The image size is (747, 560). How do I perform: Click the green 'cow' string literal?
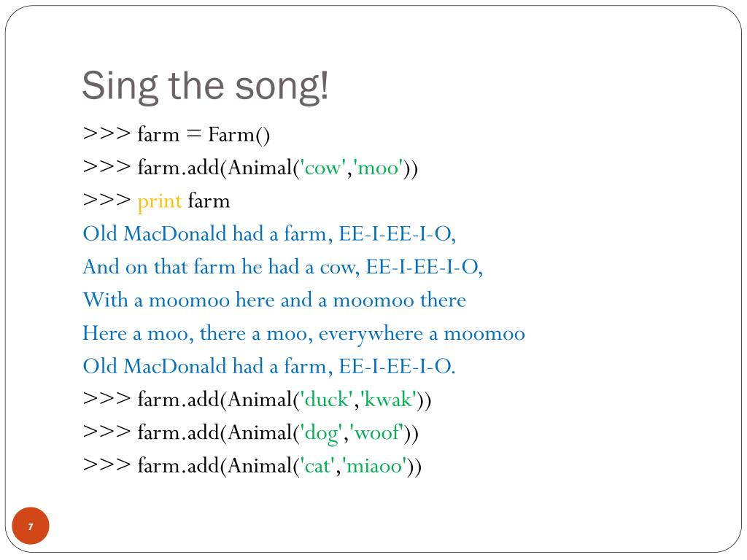pos(322,168)
